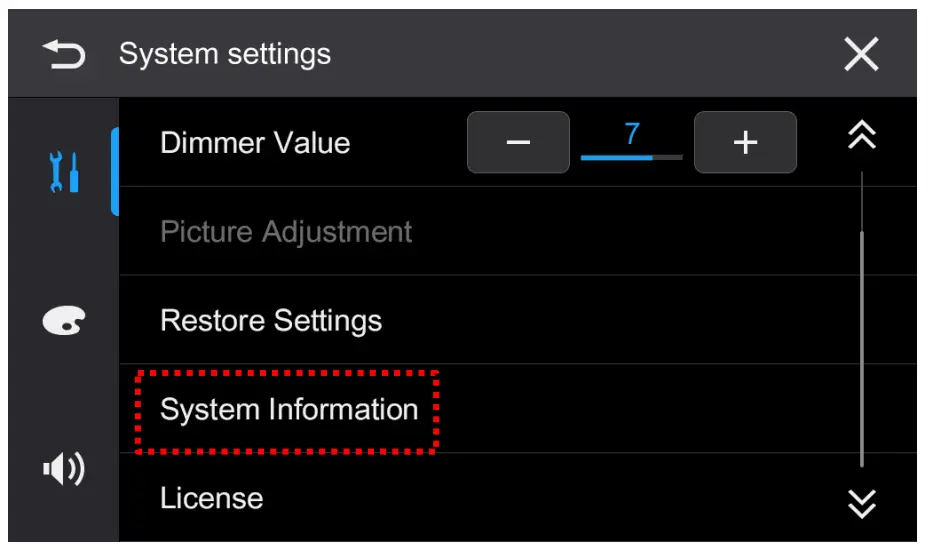Click the System settings title text
The image size is (929, 552).
(x=225, y=54)
